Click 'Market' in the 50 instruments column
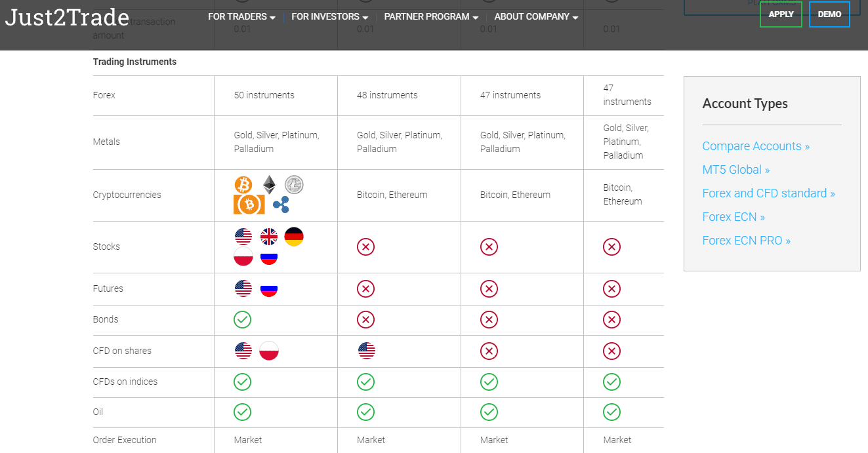This screenshot has height=453, width=868. (x=248, y=440)
